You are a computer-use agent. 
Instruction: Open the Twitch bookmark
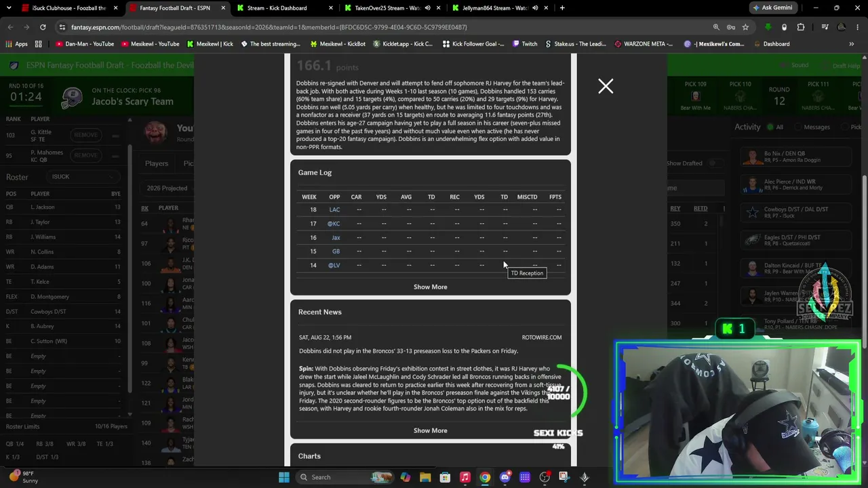525,44
